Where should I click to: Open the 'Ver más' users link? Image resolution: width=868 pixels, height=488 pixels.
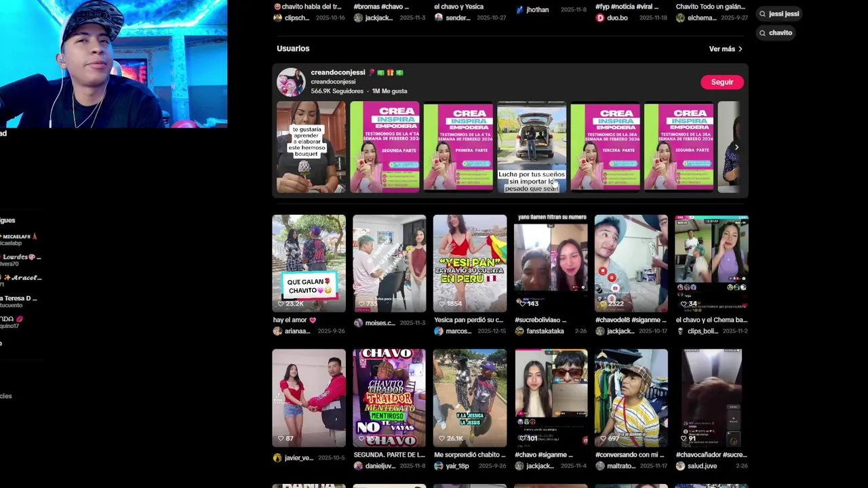(x=726, y=49)
